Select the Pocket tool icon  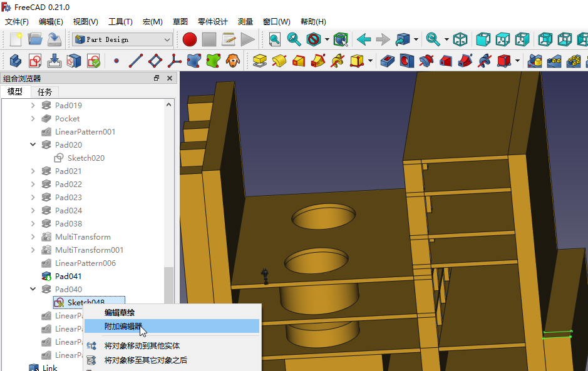point(388,61)
